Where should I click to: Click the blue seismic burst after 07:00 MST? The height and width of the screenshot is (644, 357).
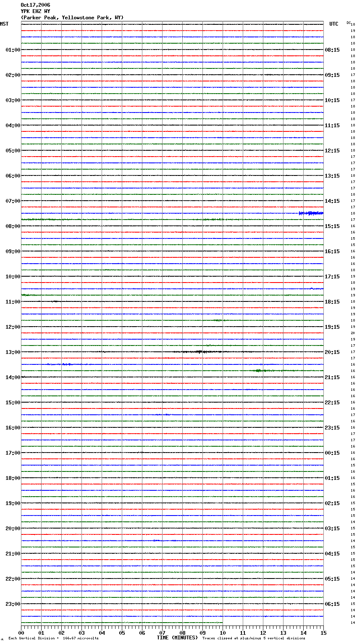[311, 213]
